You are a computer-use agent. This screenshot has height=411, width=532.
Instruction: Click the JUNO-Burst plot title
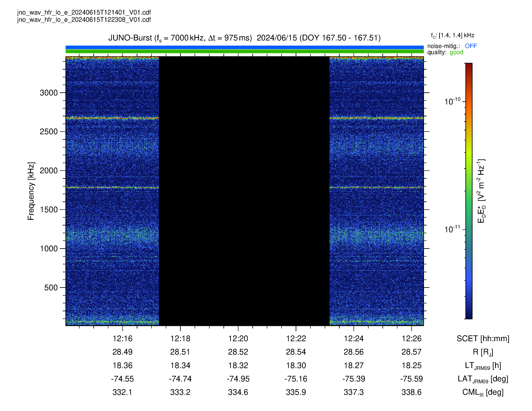[245, 38]
